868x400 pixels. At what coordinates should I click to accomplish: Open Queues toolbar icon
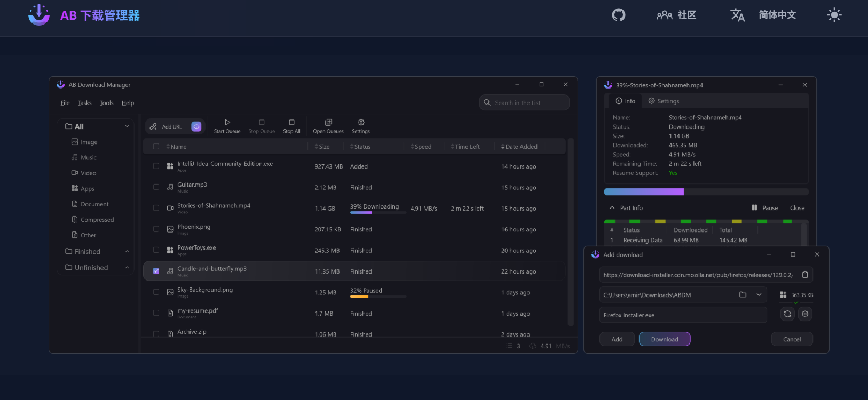(328, 122)
